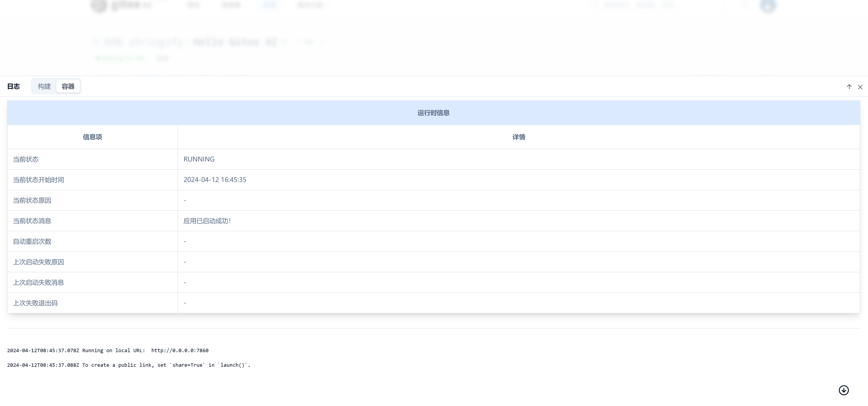Select the 当前状态消息 row label

click(32, 221)
